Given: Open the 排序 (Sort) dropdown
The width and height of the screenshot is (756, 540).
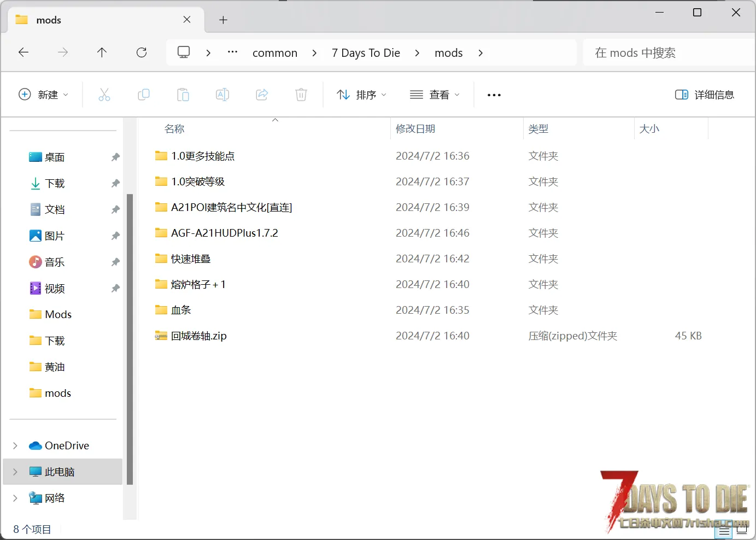Looking at the screenshot, I should coord(361,95).
